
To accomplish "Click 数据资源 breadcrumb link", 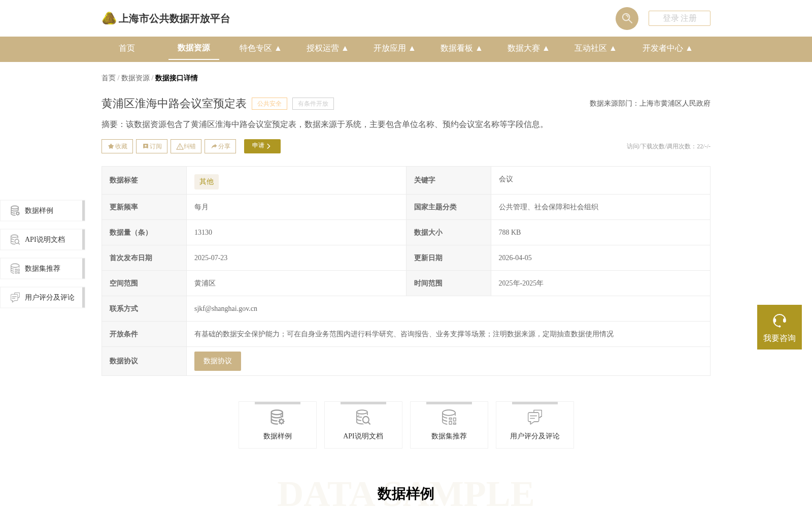I will point(136,78).
